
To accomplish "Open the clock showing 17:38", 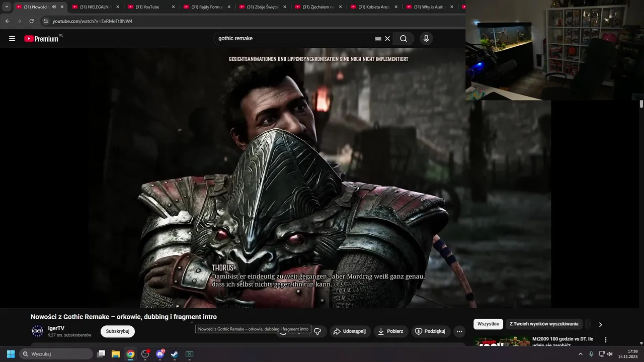I will [x=629, y=354].
